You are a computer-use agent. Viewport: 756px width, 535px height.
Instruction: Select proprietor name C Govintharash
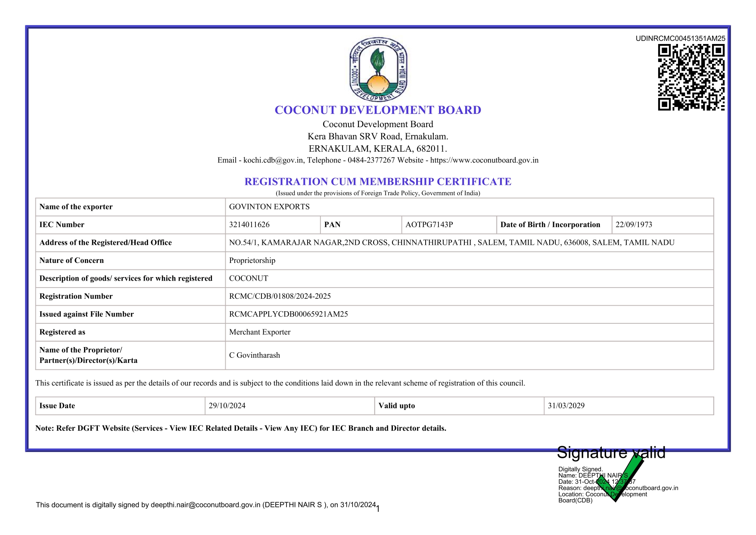(x=255, y=355)
